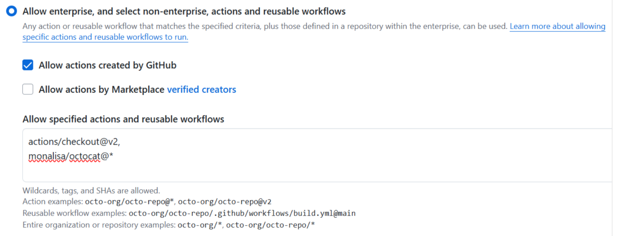The width and height of the screenshot is (644, 236).
Task: Place cursor after 'actions/checkout@v2,' in the text area
Action: point(121,142)
